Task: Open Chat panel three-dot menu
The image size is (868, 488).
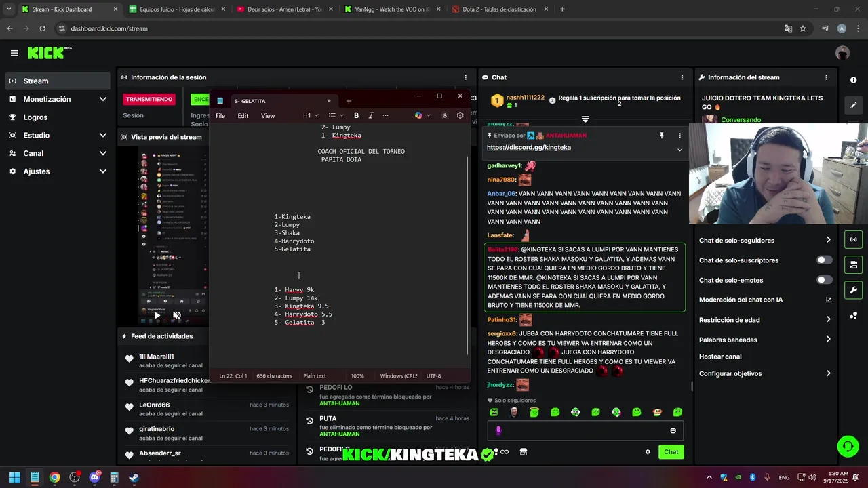Action: (682, 77)
